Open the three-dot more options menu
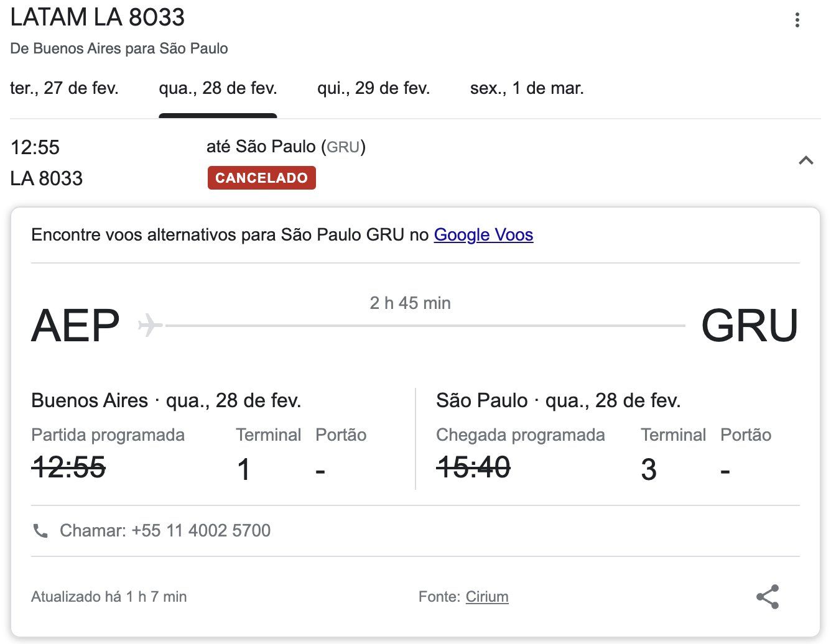The width and height of the screenshot is (831, 644). 797,20
